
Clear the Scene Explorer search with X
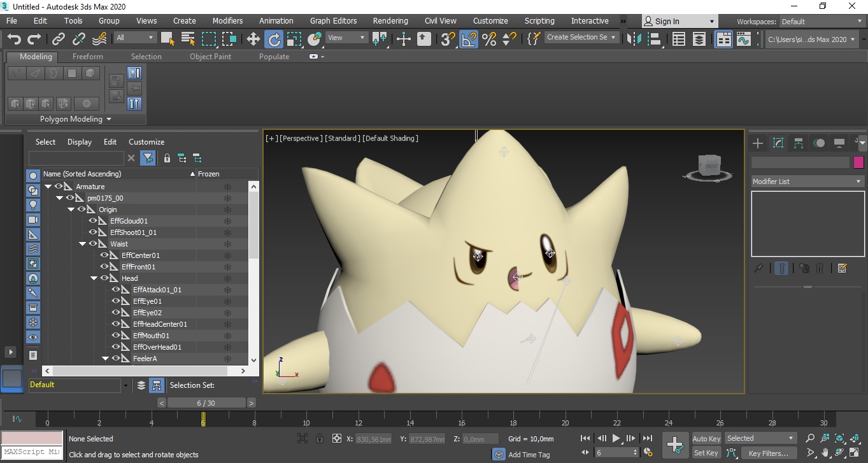(131, 158)
